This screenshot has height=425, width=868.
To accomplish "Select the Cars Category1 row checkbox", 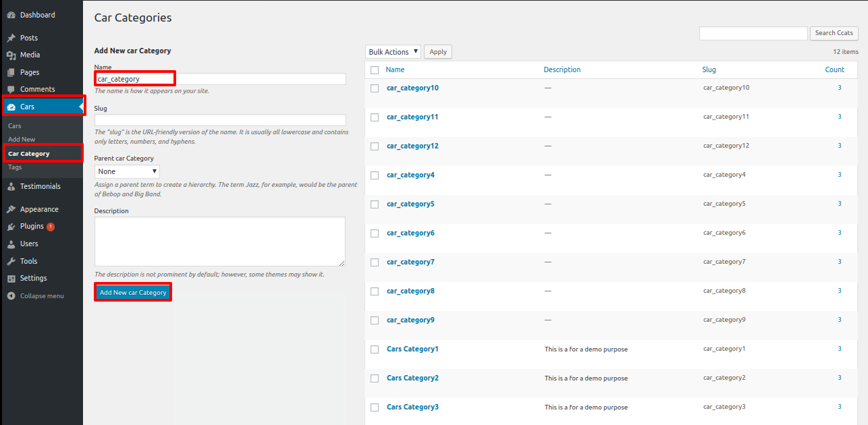I will pos(375,349).
